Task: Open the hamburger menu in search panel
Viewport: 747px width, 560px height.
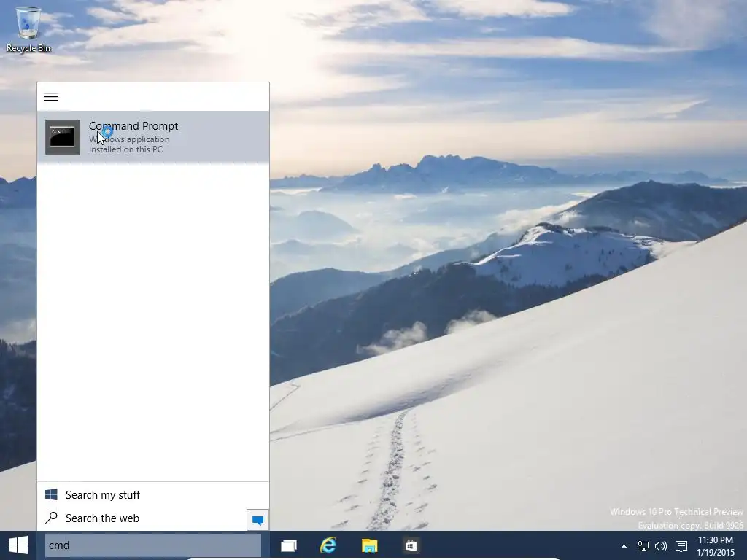Action: 51,97
